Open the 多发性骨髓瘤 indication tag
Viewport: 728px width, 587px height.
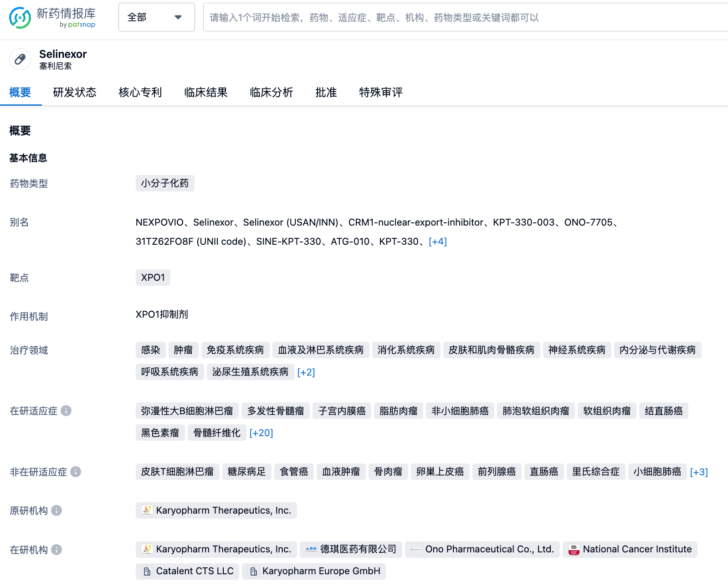(276, 411)
